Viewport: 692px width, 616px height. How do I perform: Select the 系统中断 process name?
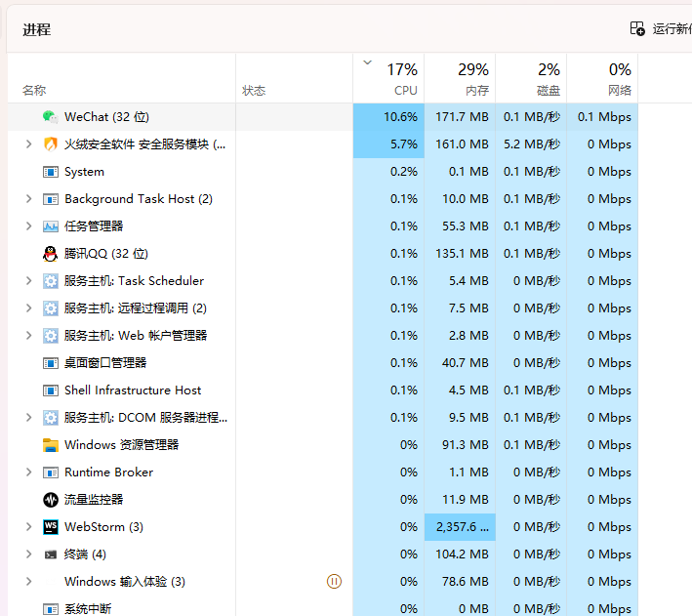click(x=88, y=609)
